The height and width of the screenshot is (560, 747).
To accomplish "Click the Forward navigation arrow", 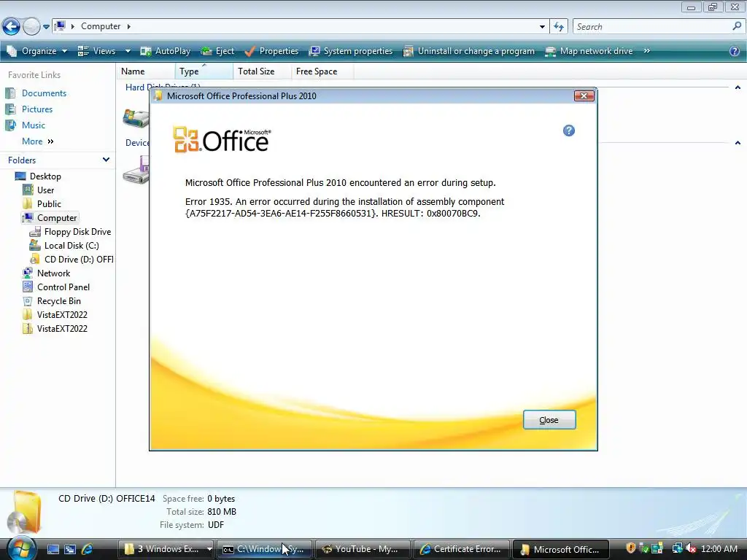I will pyautogui.click(x=31, y=26).
